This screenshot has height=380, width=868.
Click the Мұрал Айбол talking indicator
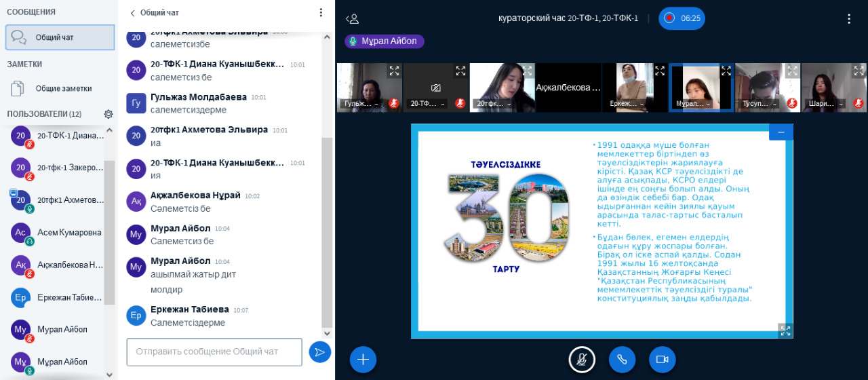coord(384,41)
